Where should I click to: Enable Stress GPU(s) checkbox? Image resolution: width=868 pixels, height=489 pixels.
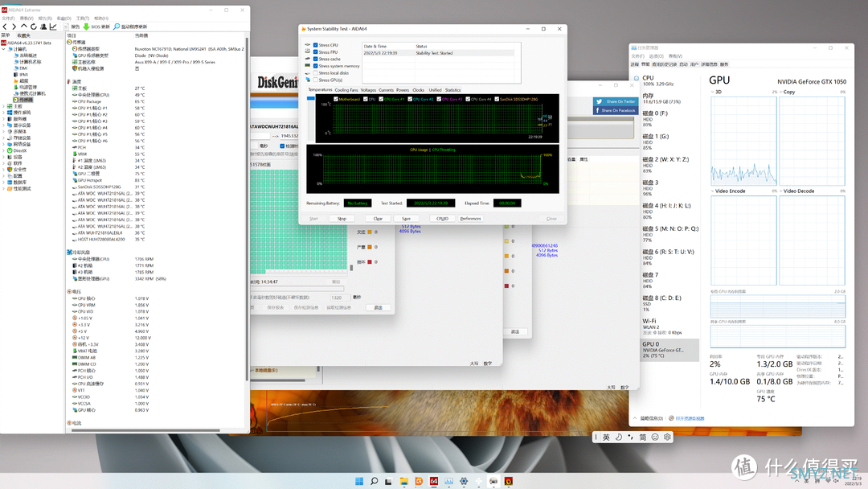tap(316, 80)
